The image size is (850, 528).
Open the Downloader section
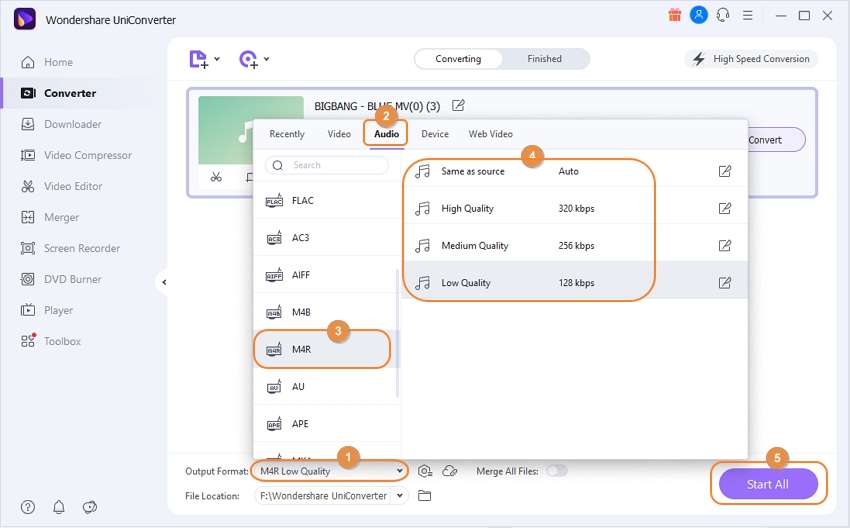(x=61, y=124)
